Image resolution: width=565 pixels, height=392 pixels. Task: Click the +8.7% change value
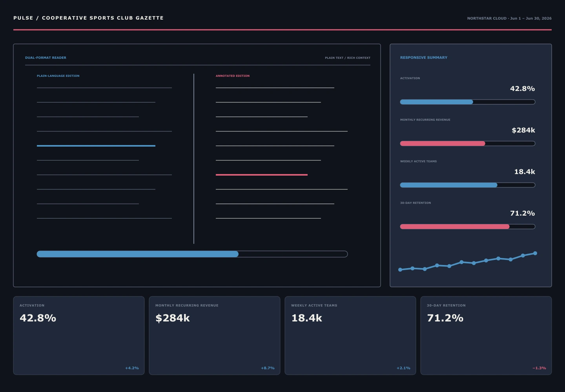pos(268,368)
